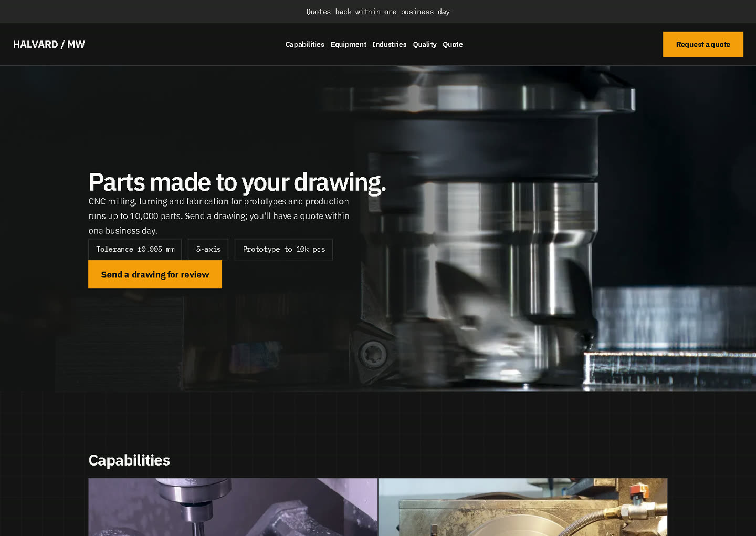The height and width of the screenshot is (536, 756).
Task: Select Industries in the navigation
Action: (389, 44)
